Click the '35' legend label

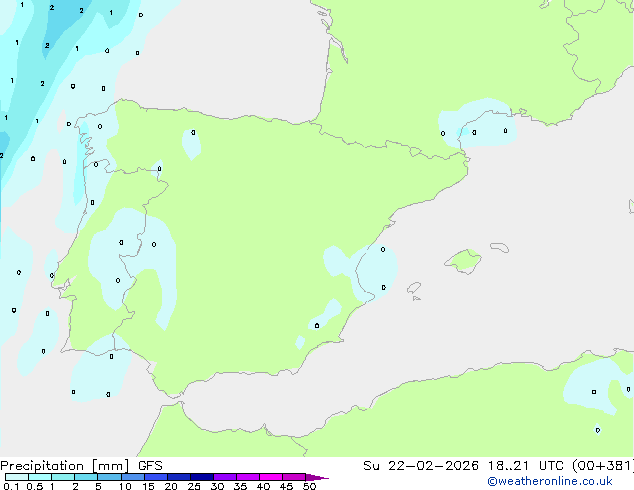(x=240, y=486)
